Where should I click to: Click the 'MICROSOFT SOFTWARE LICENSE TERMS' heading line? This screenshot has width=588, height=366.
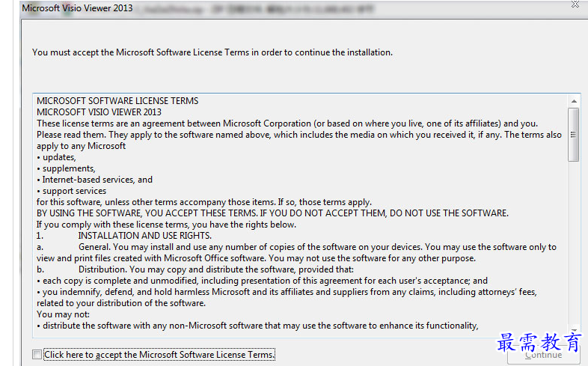point(117,101)
